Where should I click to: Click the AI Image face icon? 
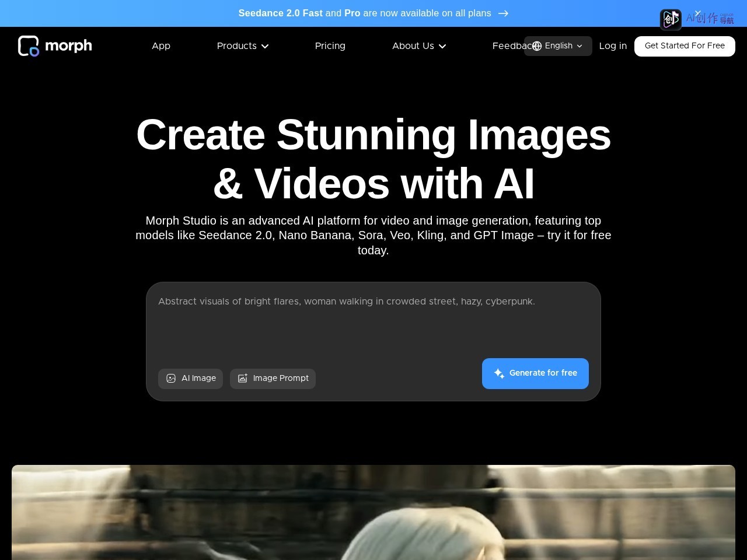171,379
